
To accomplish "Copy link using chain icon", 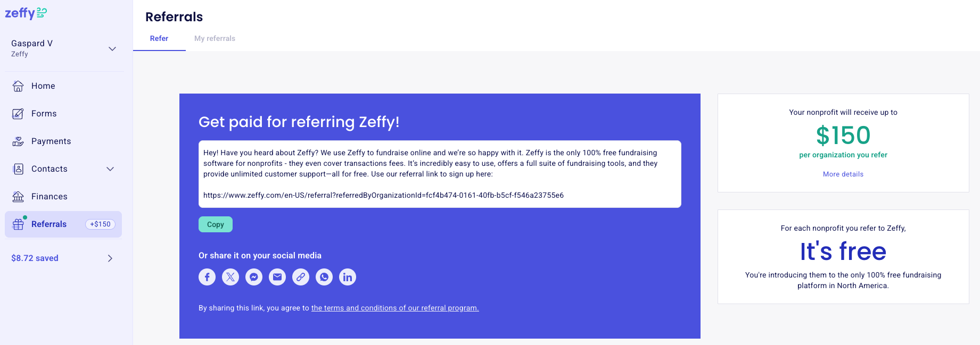I will pos(301,277).
